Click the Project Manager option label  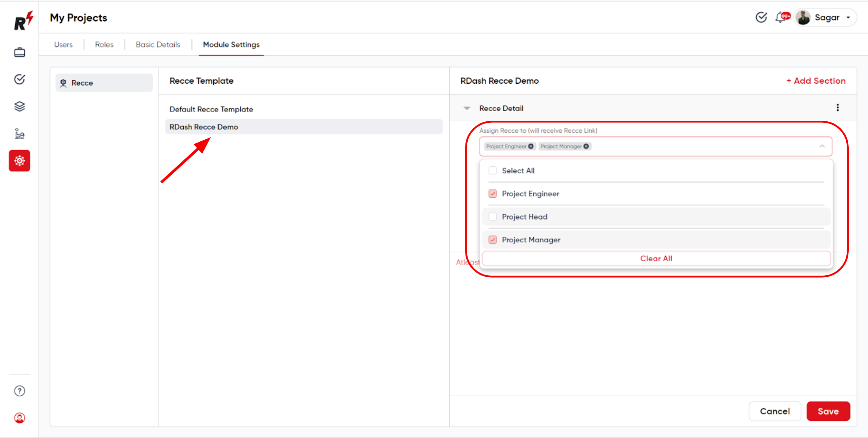531,240
